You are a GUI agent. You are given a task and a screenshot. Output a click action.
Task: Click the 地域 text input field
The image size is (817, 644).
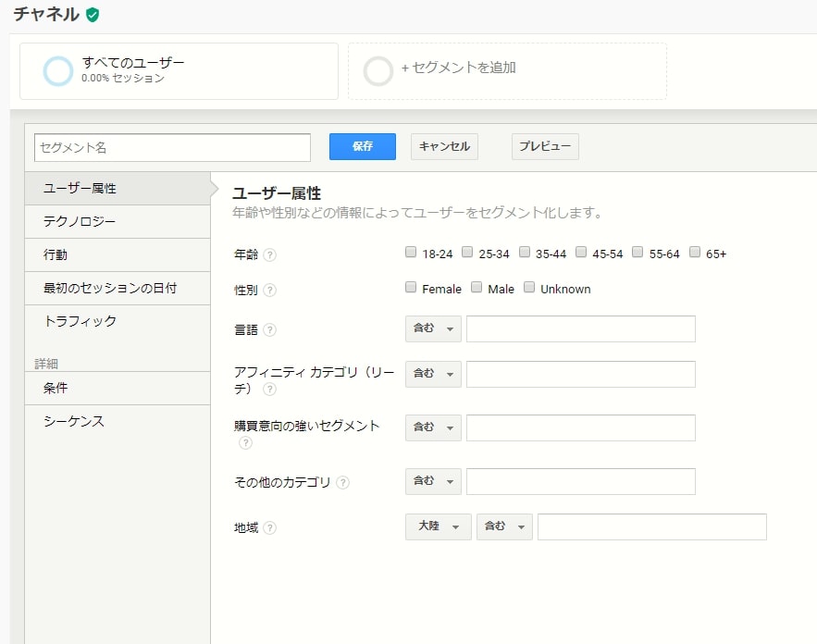(652, 526)
